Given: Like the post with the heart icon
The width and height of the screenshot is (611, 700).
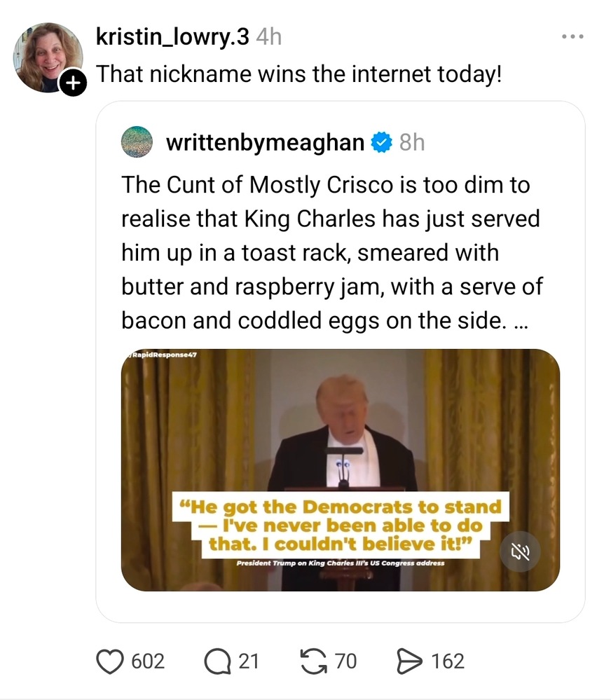Looking at the screenshot, I should point(109,661).
